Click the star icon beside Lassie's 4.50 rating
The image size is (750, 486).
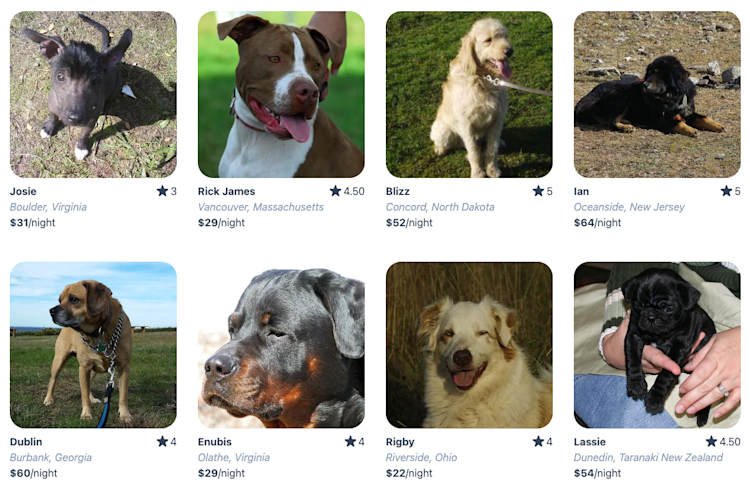711,441
